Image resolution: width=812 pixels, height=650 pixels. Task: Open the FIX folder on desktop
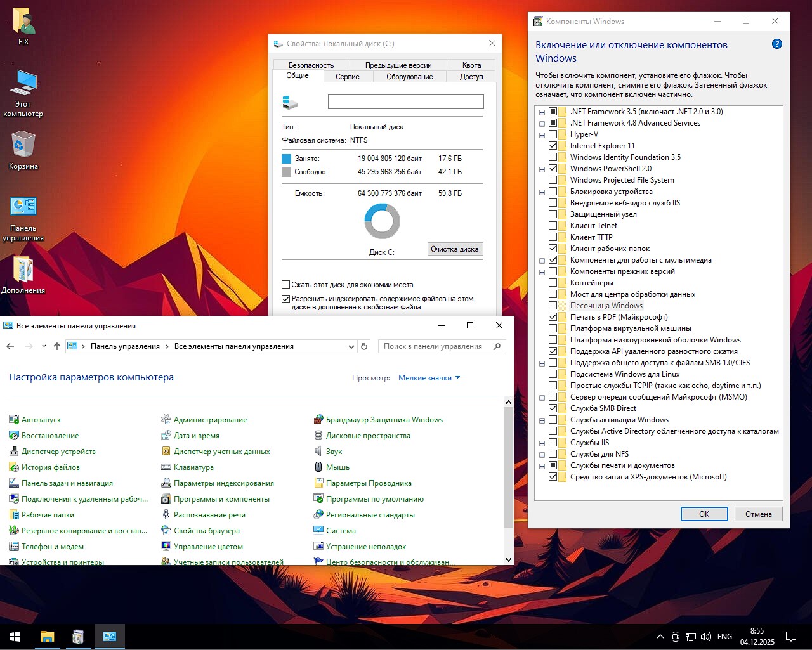[x=23, y=22]
